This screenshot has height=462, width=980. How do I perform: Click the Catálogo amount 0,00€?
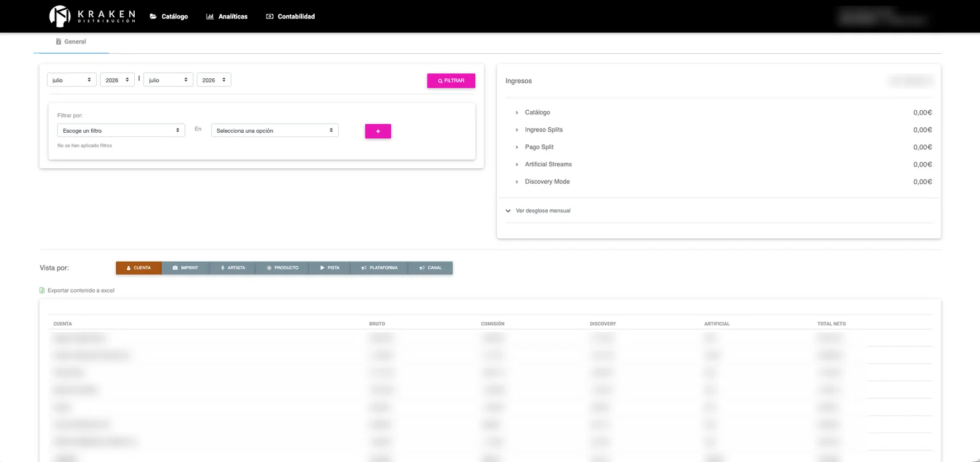tap(922, 113)
